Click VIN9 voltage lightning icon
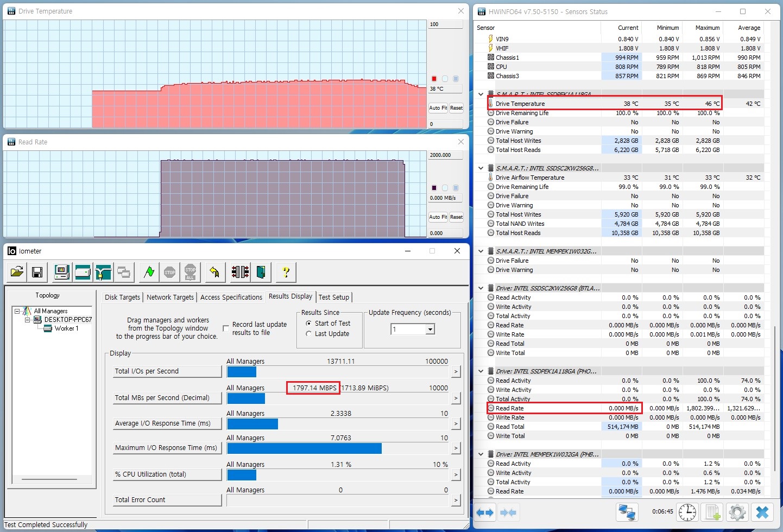The width and height of the screenshot is (783, 532). [491, 39]
